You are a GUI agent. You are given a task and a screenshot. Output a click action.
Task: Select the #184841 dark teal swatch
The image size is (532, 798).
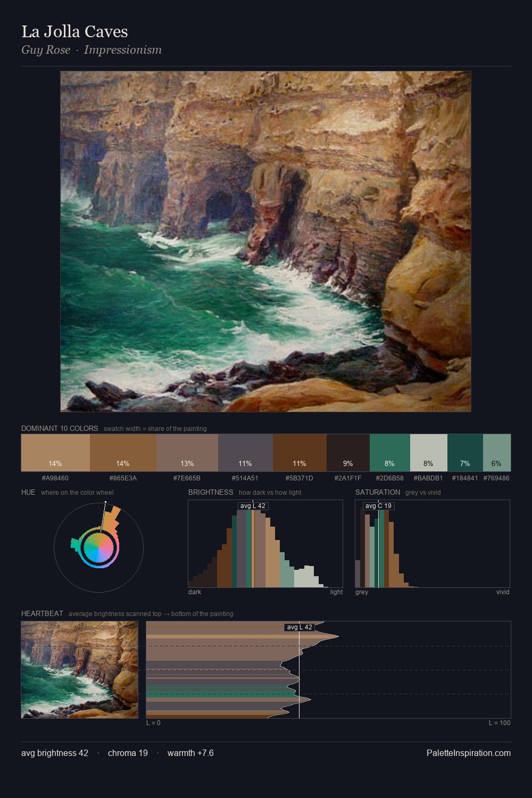[x=465, y=453]
